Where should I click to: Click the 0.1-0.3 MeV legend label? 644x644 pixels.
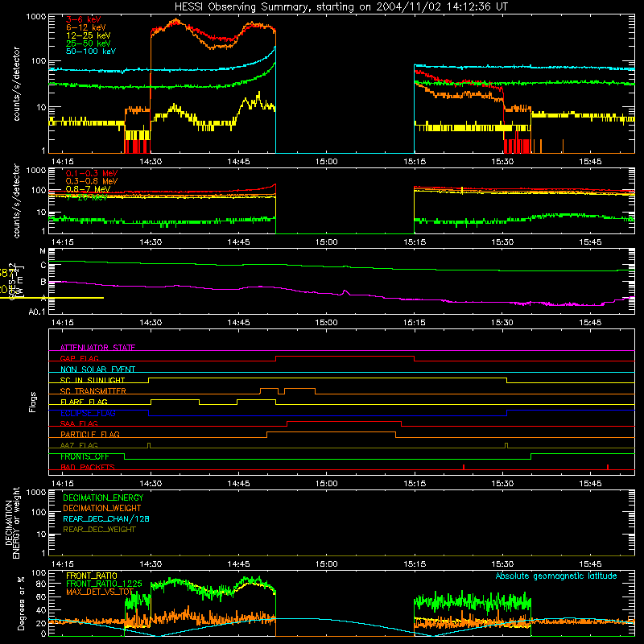pyautogui.click(x=92, y=173)
